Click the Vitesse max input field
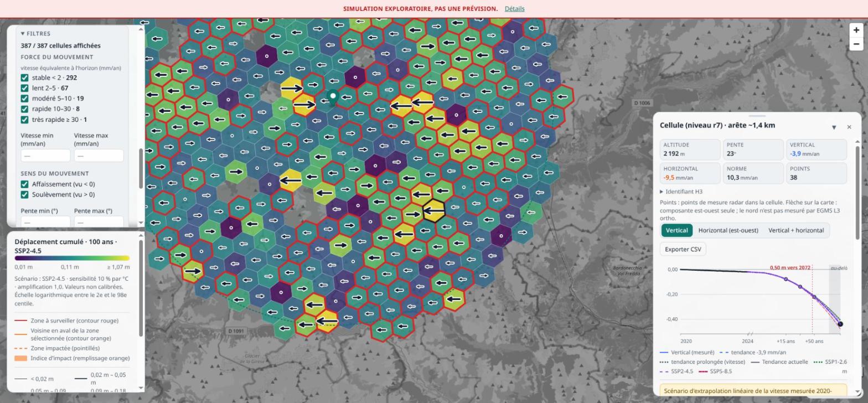The width and height of the screenshot is (868, 403). [x=99, y=156]
